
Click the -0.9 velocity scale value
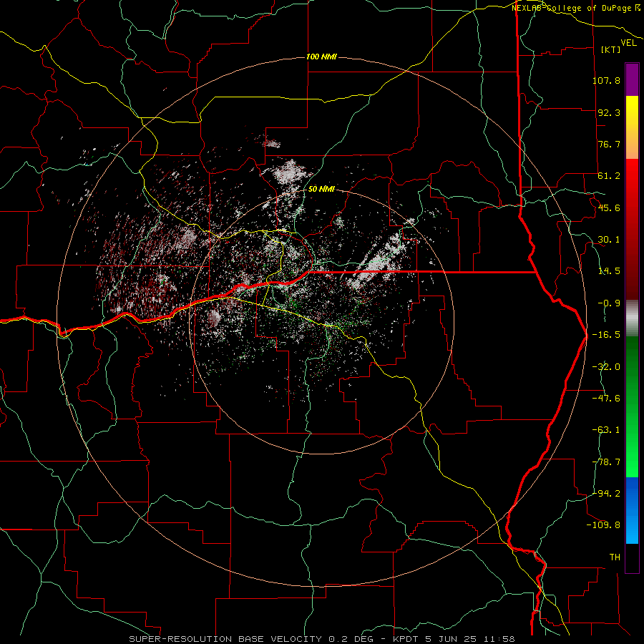point(609,303)
